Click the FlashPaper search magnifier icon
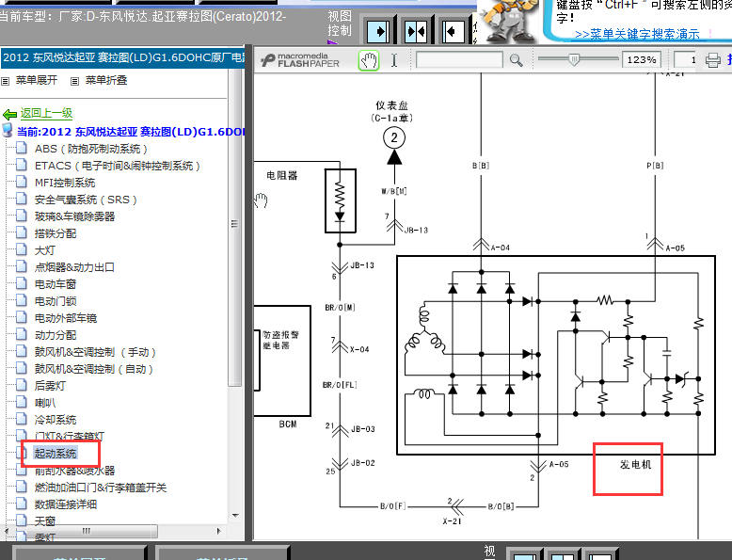The image size is (732, 560). 516,60
